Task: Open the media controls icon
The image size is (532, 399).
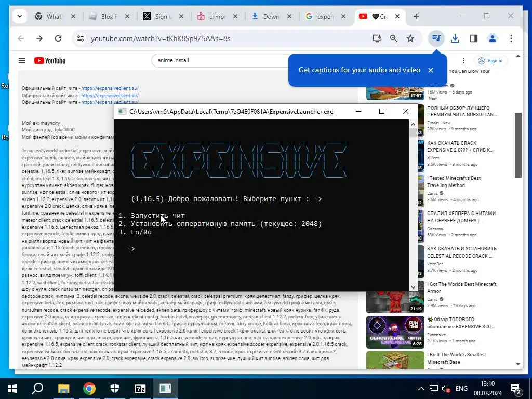Action: [x=436, y=38]
